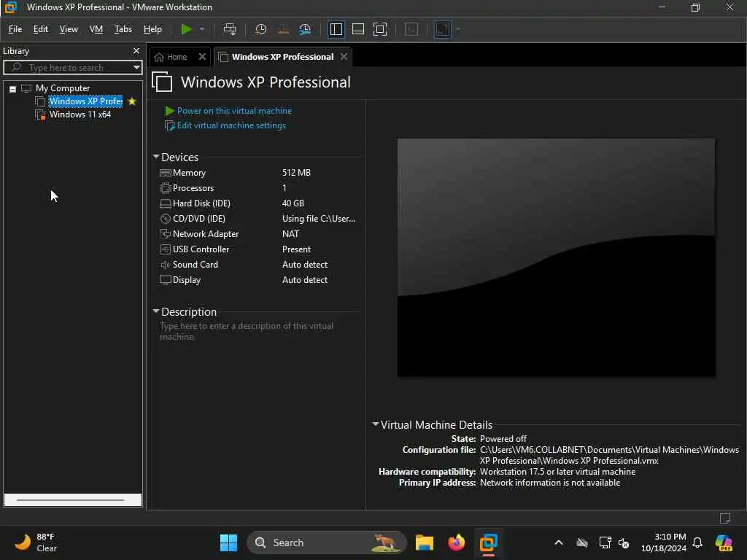Click the full screen mode toolbar icon
The image size is (747, 560).
click(379, 29)
